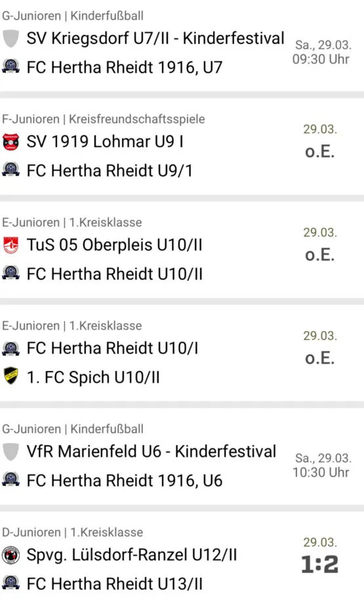Click the Hertha Rheidt logo beside U10/I
364x600 pixels.
10,348
